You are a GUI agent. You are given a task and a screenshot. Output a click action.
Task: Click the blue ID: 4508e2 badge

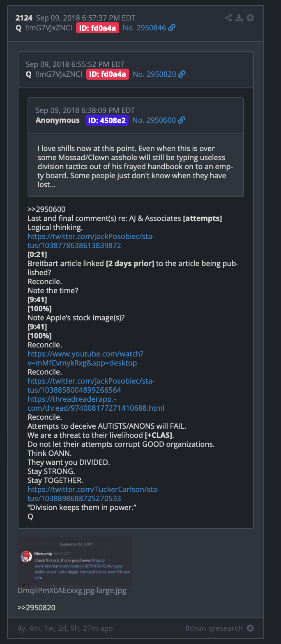(107, 120)
